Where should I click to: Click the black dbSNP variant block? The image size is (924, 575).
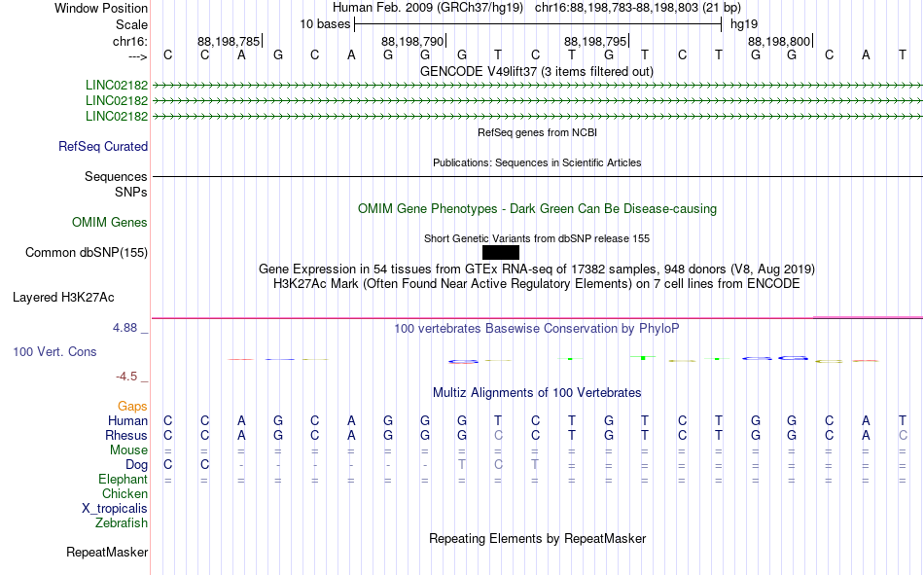500,252
